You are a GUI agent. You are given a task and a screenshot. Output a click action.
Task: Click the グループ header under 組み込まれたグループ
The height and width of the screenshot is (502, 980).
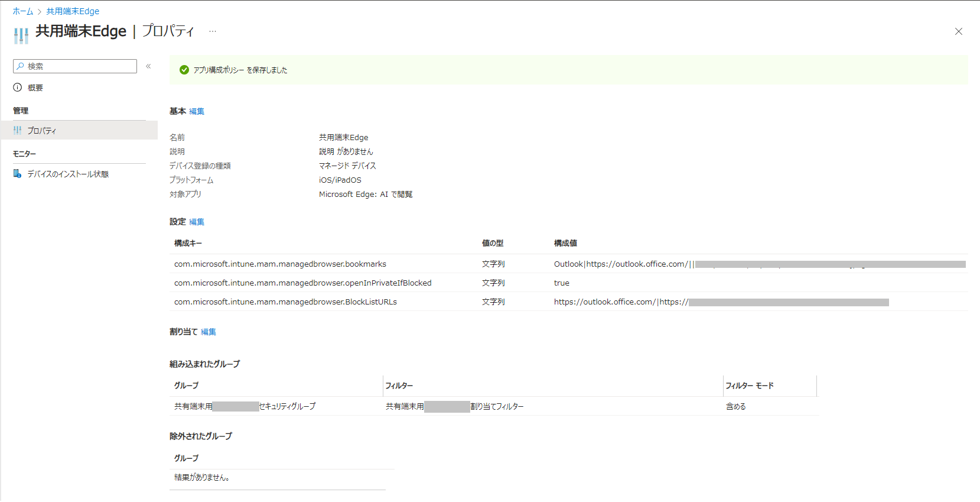(186, 386)
